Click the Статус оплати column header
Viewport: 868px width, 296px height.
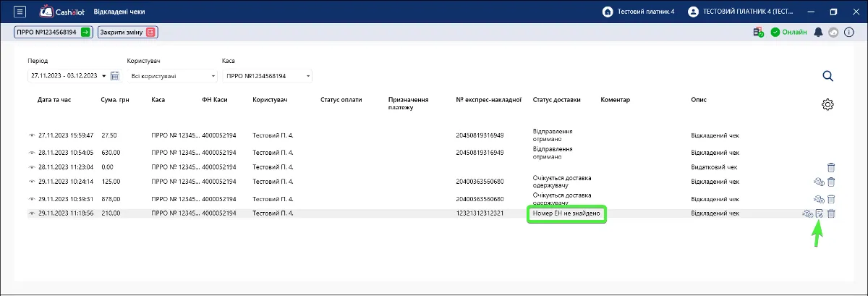(x=341, y=99)
